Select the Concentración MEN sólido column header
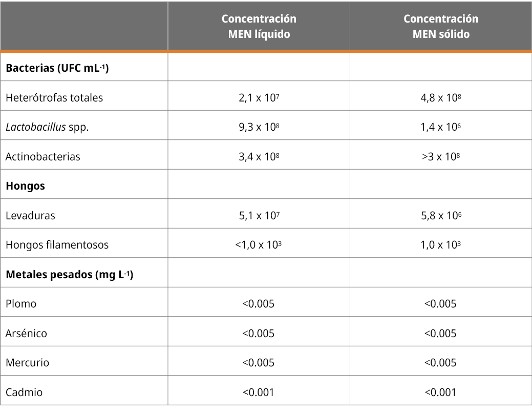532x412 pixels. point(441,27)
